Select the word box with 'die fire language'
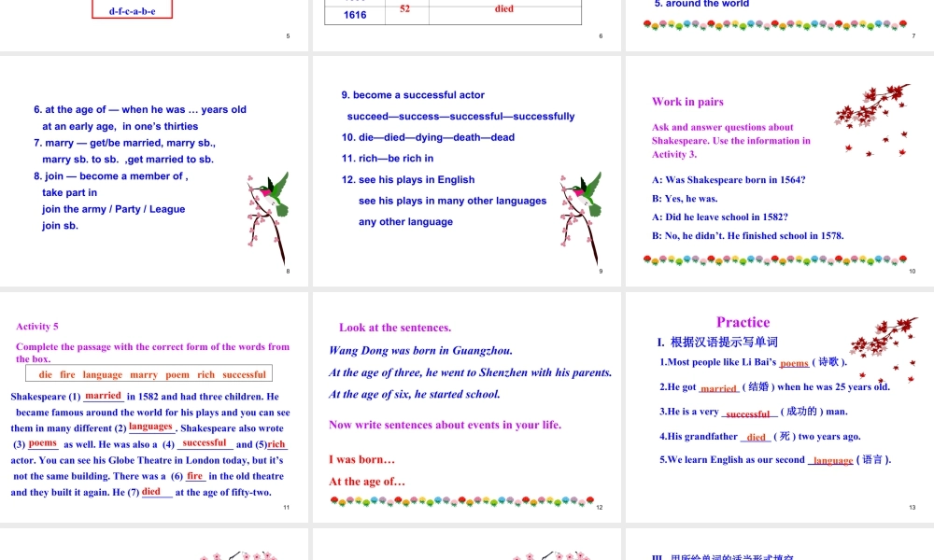This screenshot has height=560, width=934. pyautogui.click(x=153, y=374)
